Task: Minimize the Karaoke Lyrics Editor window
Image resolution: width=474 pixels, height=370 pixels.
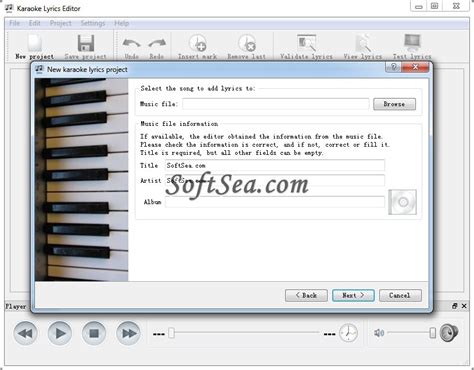Action: click(x=419, y=6)
